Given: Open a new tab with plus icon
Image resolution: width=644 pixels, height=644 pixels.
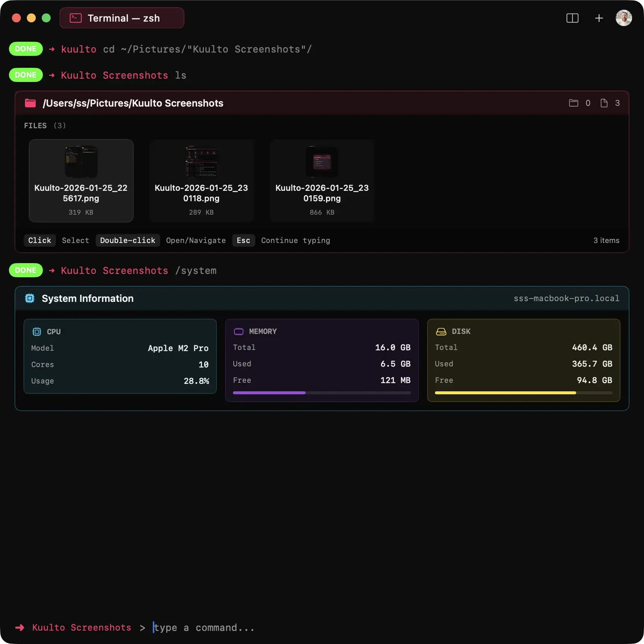Looking at the screenshot, I should coord(599,18).
